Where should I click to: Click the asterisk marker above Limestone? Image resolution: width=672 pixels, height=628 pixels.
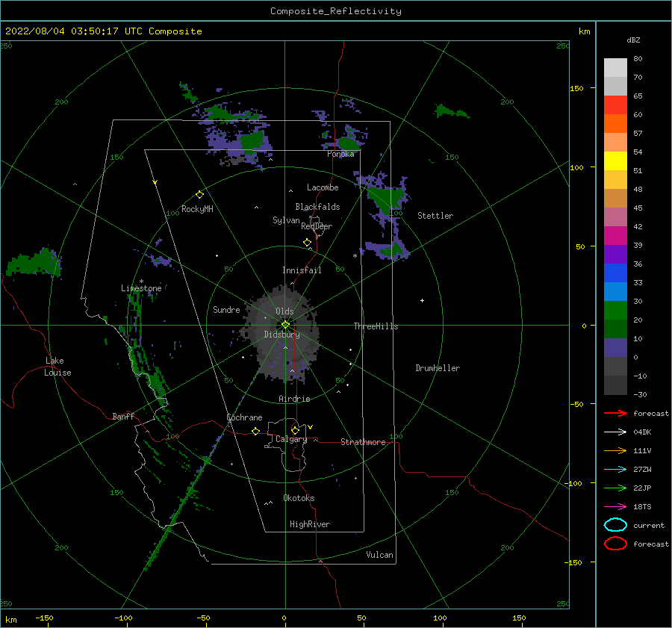141,282
